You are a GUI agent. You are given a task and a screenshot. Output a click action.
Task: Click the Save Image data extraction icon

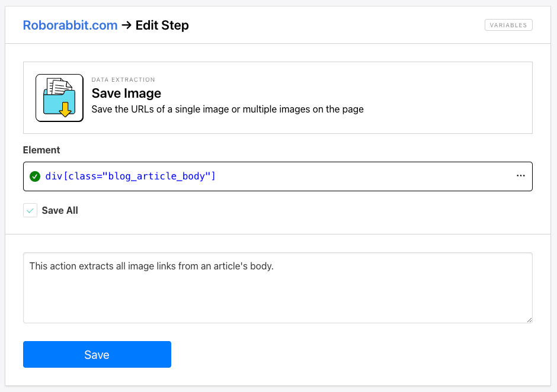pos(59,98)
